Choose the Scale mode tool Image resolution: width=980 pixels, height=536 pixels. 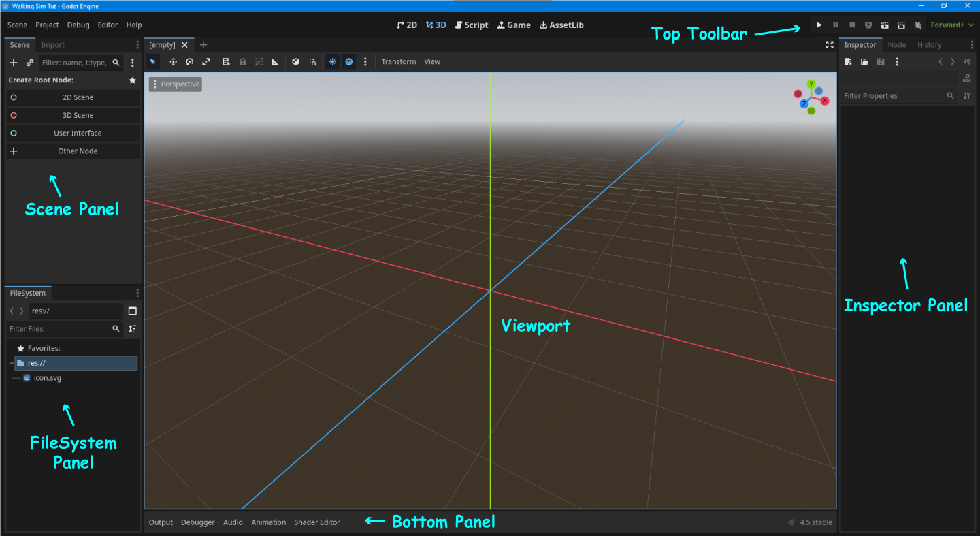[x=206, y=62]
